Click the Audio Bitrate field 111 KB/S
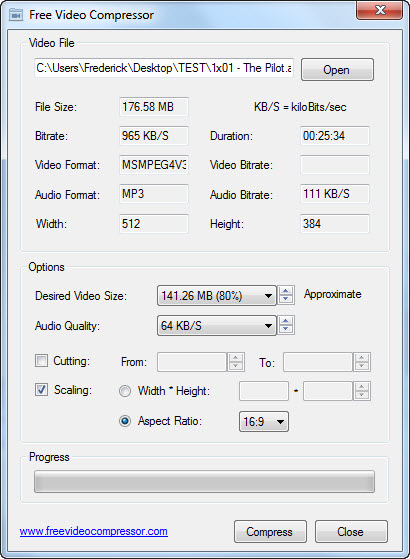This screenshot has height=559, width=410. [x=335, y=194]
